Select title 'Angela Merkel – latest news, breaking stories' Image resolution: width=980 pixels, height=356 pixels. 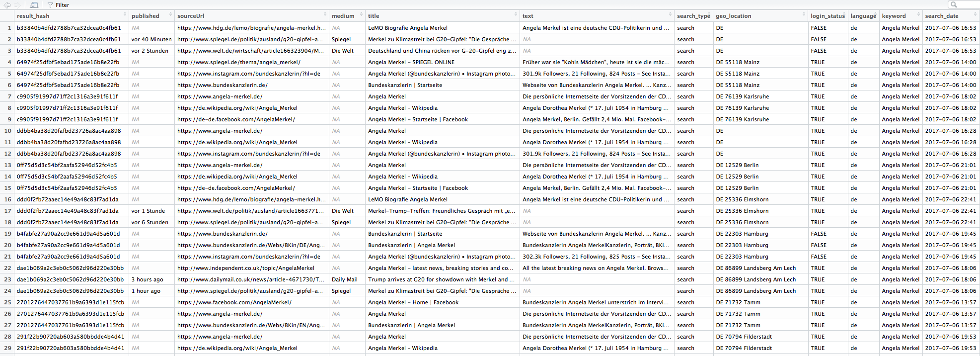point(442,268)
